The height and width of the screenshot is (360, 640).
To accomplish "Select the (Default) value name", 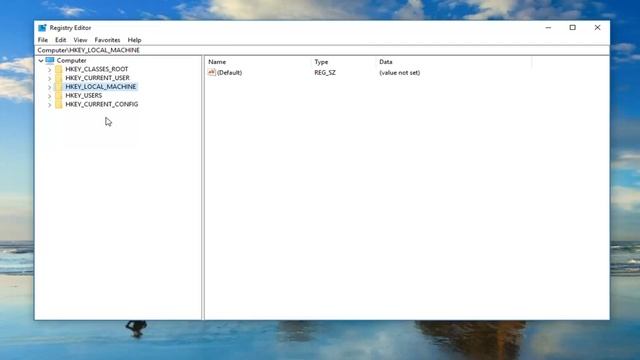I will click(229, 73).
